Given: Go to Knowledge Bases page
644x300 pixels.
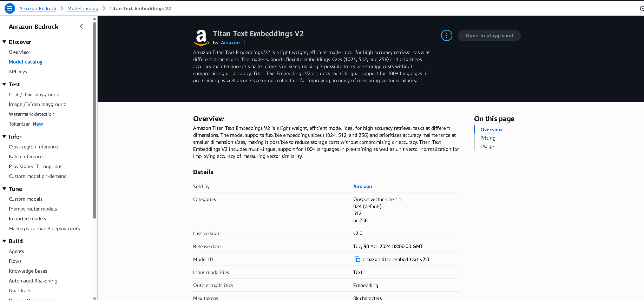Looking at the screenshot, I should tap(28, 271).
